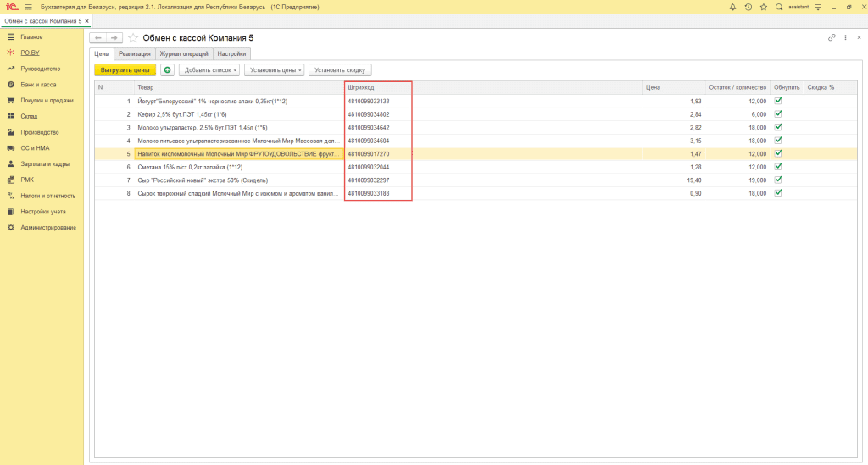This screenshot has height=465, width=868.
Task: Open Производство section in sidebar
Action: pyautogui.click(x=39, y=133)
